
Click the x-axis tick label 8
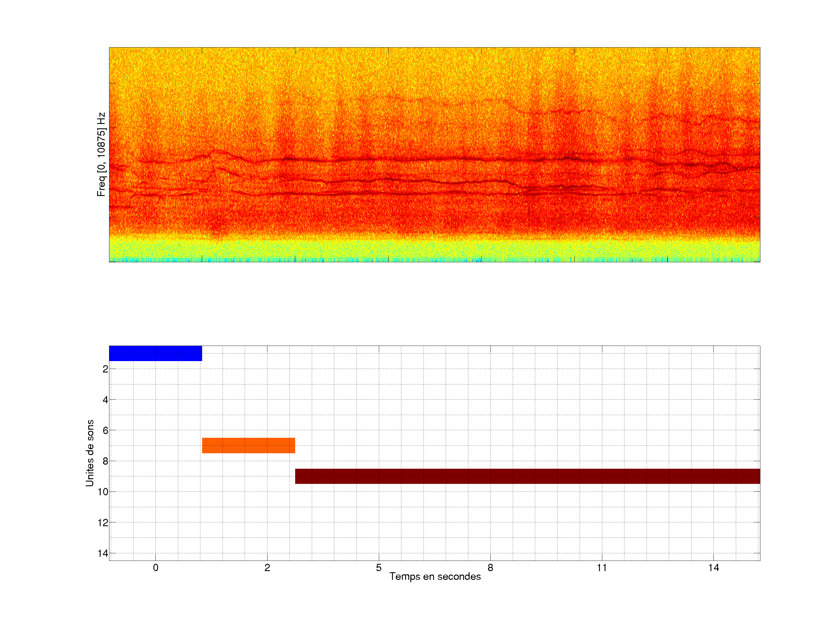[x=490, y=568]
